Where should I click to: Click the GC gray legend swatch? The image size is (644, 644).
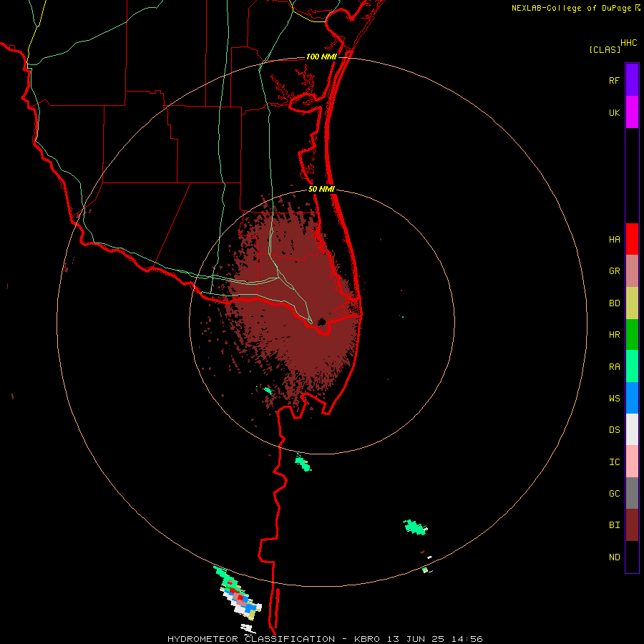[x=632, y=493]
